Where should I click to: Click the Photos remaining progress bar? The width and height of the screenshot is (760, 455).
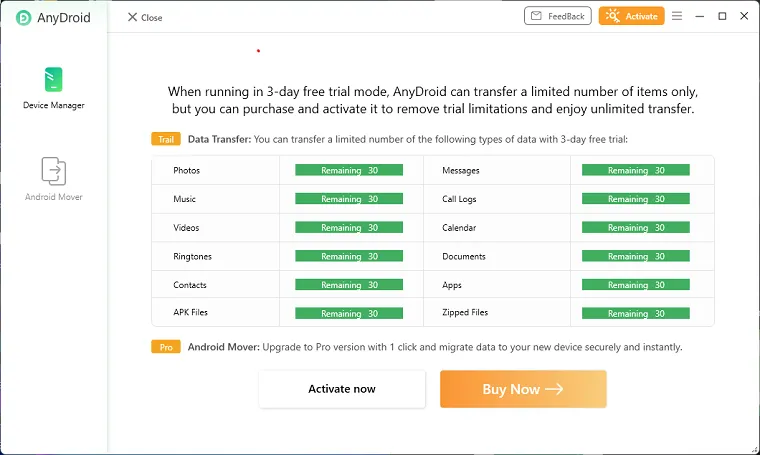pyautogui.click(x=349, y=171)
